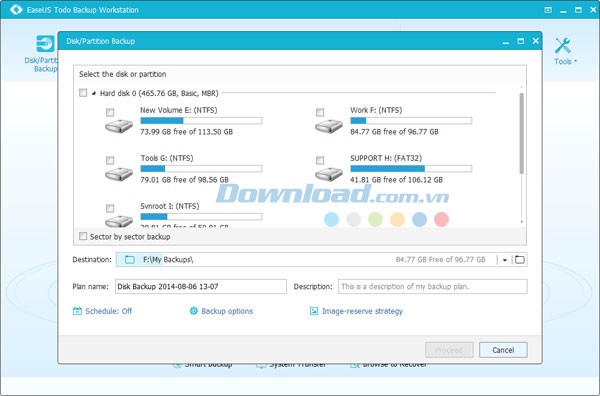Screen dimensions: 600x396
Task: Click New Volume E: drive icon
Action: tap(119, 126)
